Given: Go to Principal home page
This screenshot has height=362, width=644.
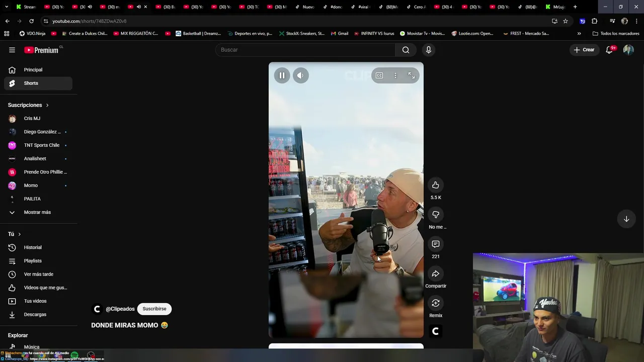Looking at the screenshot, I should tap(38, 70).
